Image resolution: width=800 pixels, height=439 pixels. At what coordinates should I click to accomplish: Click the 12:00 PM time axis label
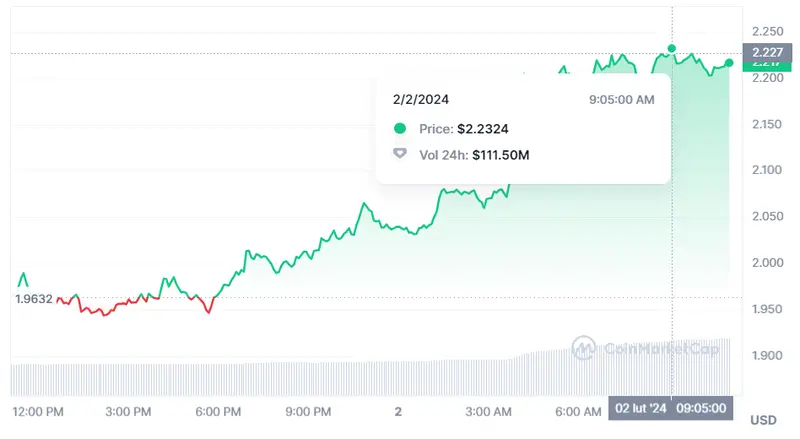(x=38, y=411)
